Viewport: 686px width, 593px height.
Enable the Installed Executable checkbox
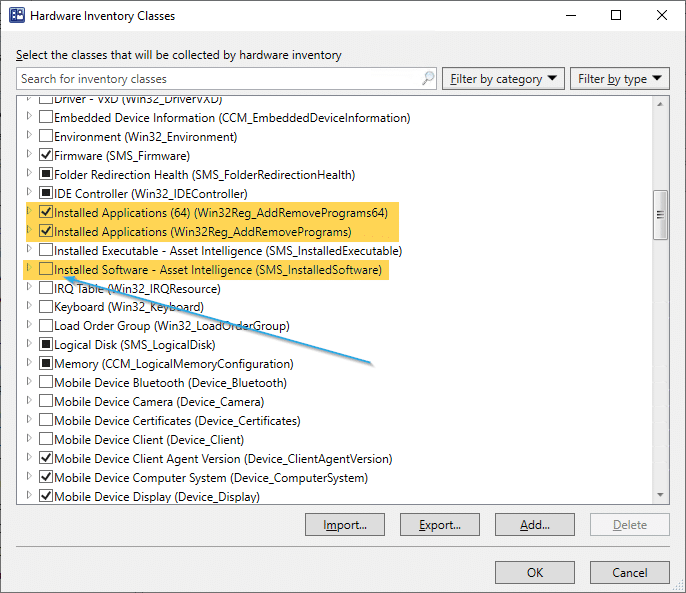45,251
